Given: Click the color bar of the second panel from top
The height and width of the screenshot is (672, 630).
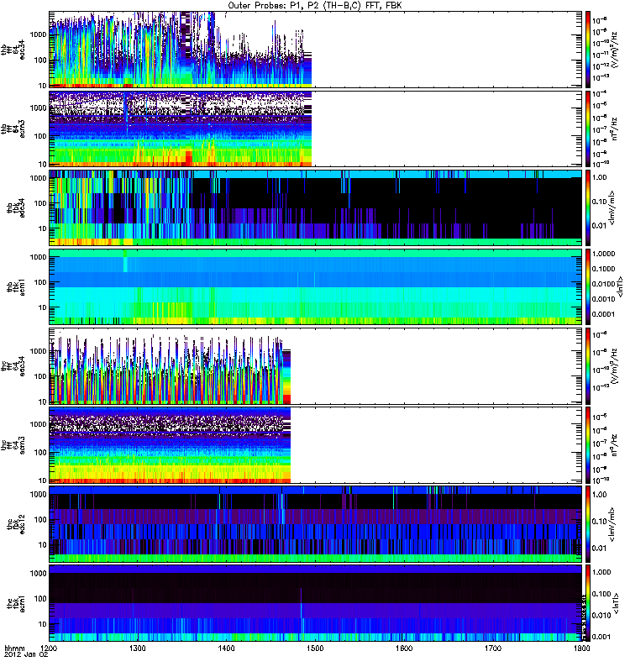Looking at the screenshot, I should [x=588, y=127].
